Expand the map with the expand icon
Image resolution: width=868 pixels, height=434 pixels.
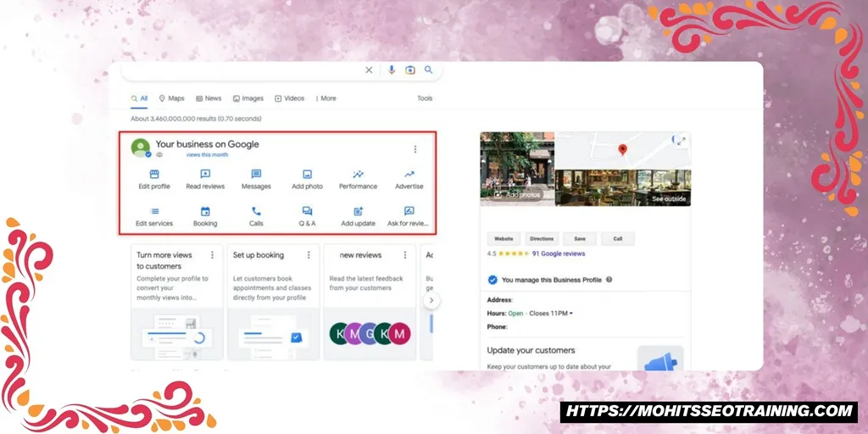coord(682,142)
